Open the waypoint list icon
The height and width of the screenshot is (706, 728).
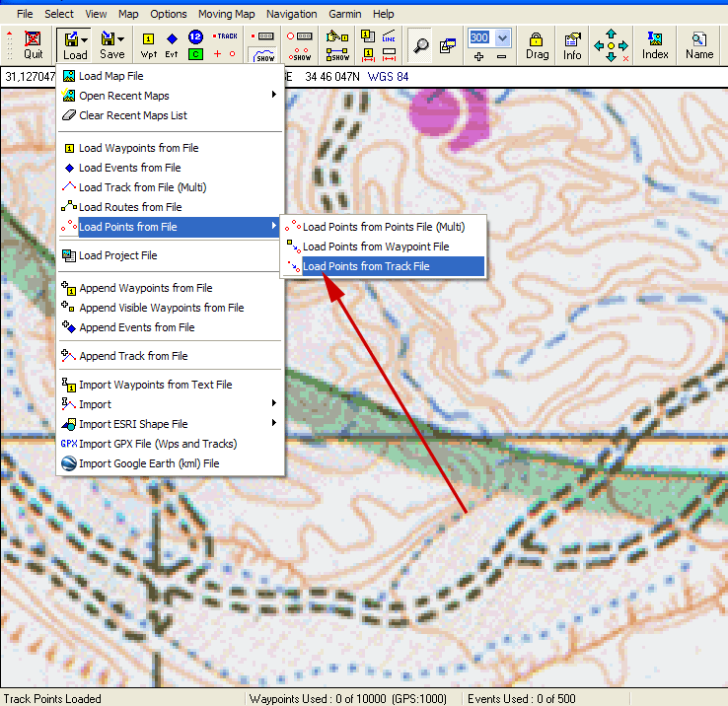point(368,36)
